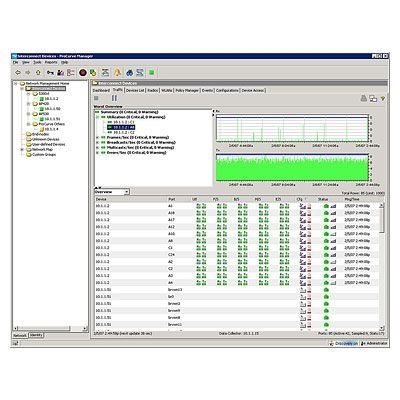Click the Forward arrow toolbar icon
400x400 pixels.
click(x=28, y=72)
